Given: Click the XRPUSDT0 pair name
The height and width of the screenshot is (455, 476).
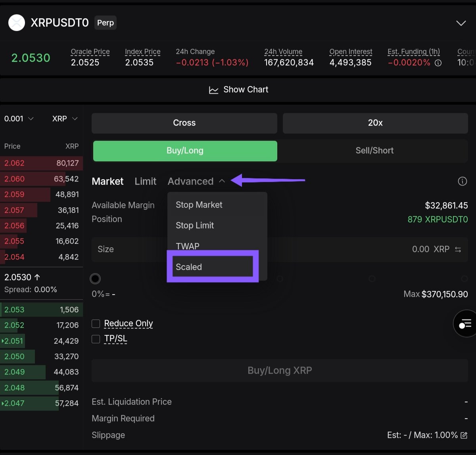Looking at the screenshot, I should pos(60,23).
